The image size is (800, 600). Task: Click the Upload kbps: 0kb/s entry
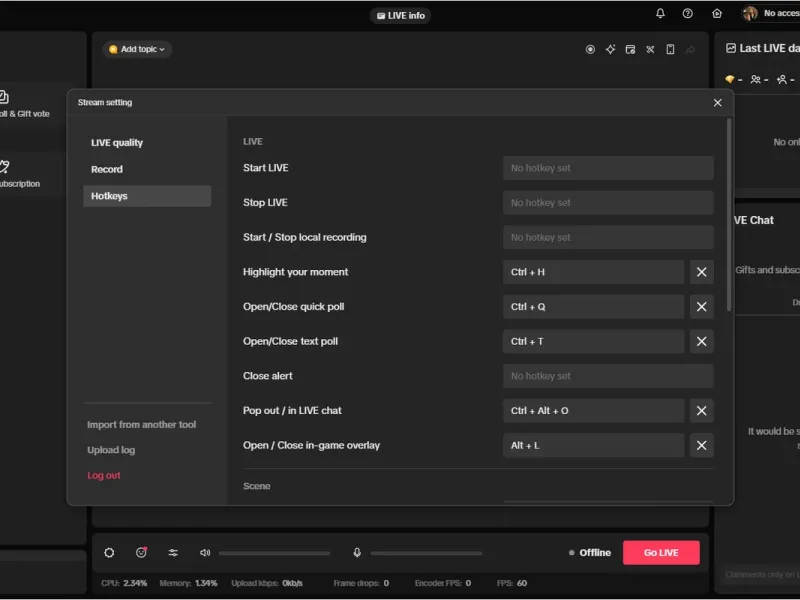(x=267, y=583)
